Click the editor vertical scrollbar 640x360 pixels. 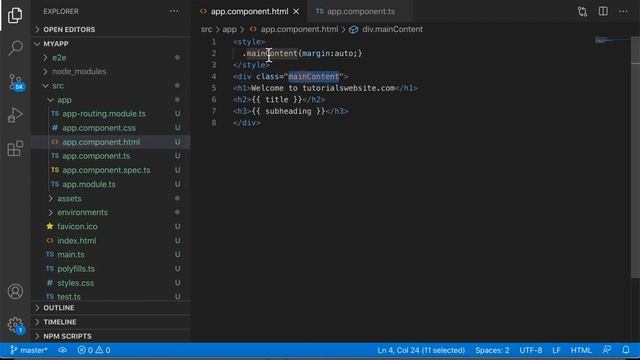(x=636, y=157)
